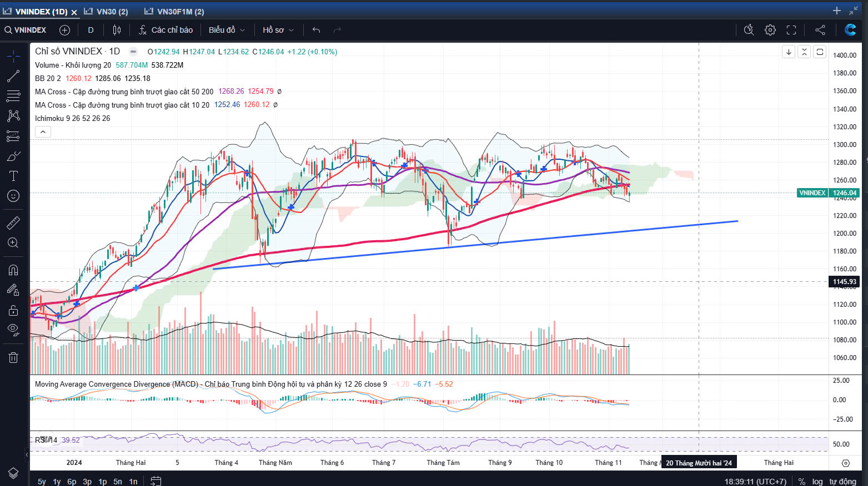The image size is (868, 486).
Task: Open the emoji icons tool
Action: point(13,196)
